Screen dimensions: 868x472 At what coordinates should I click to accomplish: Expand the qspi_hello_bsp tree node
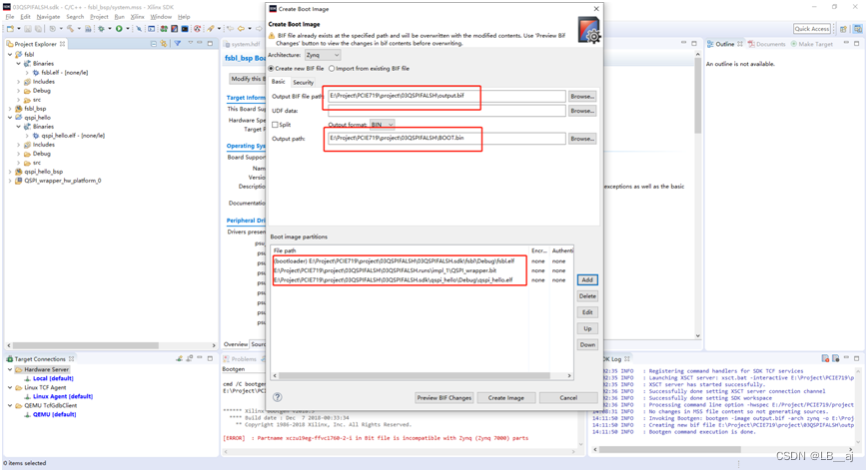(x=10, y=172)
